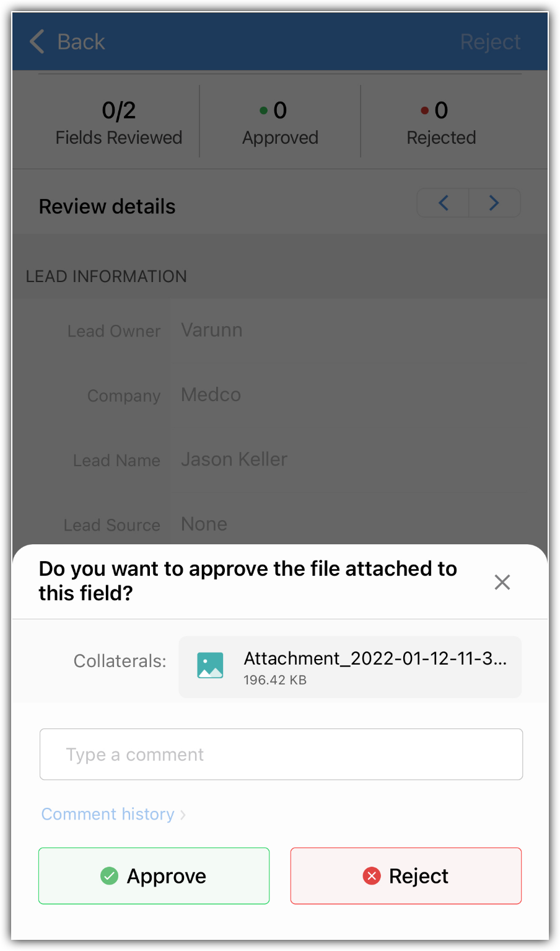Screen dimensions: 560x951
Task: Click the Lead Name Jason Keller value
Action: pos(234,459)
